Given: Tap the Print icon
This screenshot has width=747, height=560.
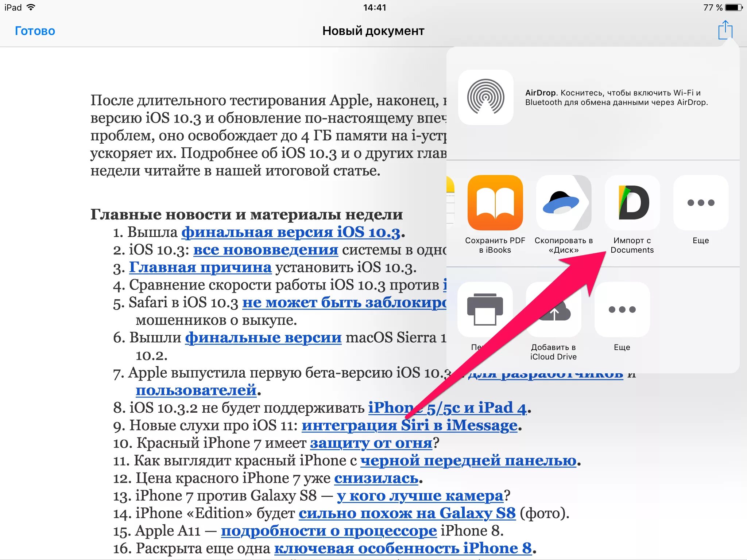Looking at the screenshot, I should [485, 310].
